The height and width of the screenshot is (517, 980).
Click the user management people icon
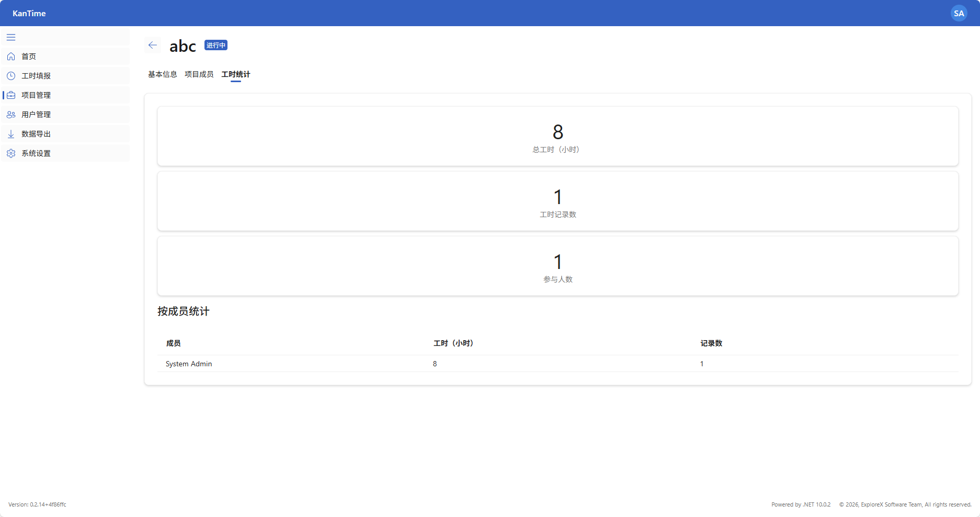(11, 115)
